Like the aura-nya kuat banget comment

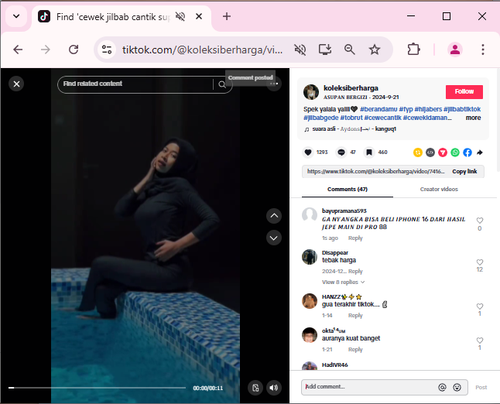coord(480,340)
